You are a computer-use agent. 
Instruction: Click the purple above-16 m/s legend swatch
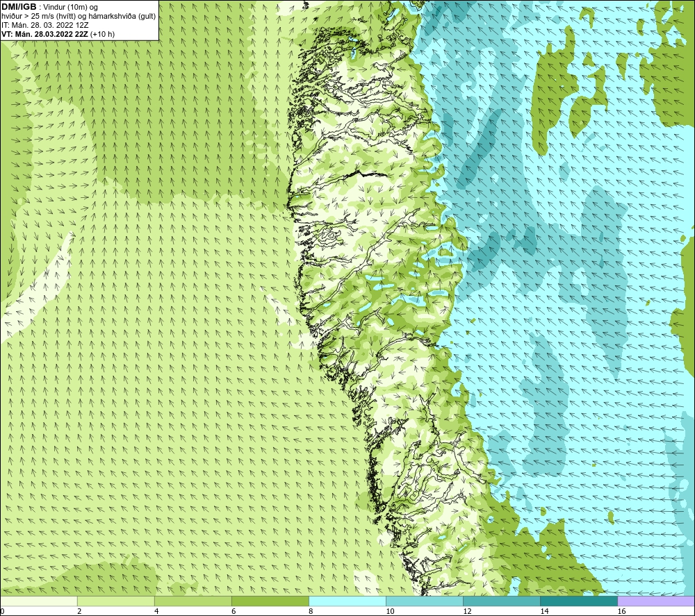coord(656,601)
